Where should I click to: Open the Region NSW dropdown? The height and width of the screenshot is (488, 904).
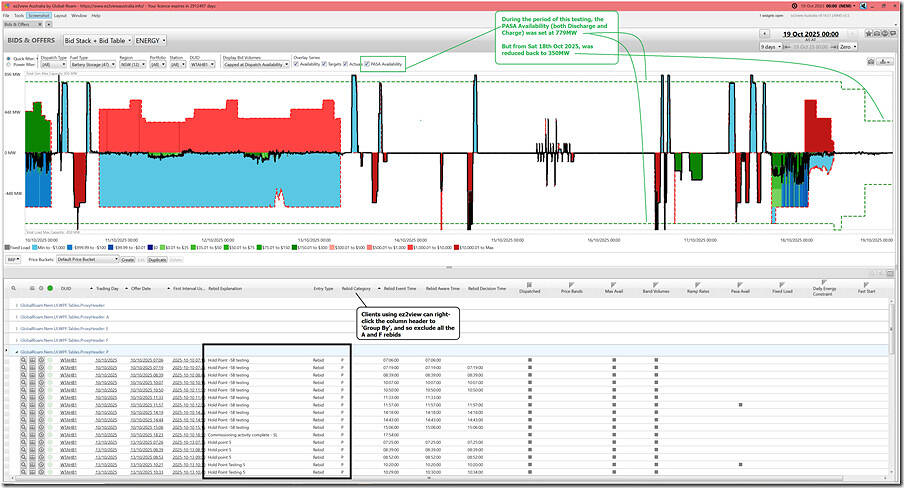pos(133,65)
